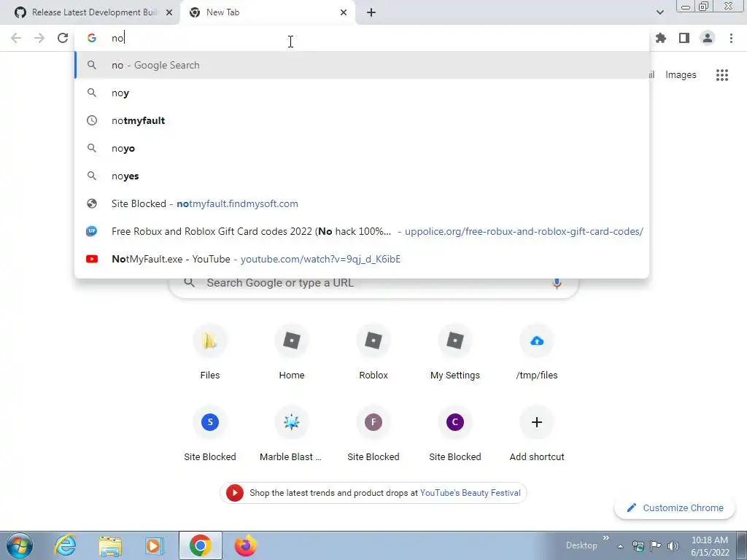
Task: Open the Free Robux uppolice.org suggestion
Action: click(x=362, y=231)
